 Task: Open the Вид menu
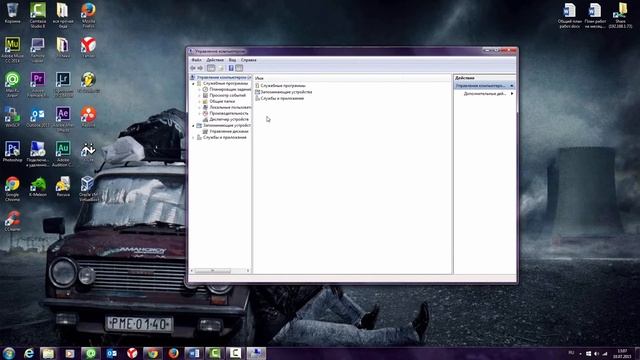click(232, 60)
